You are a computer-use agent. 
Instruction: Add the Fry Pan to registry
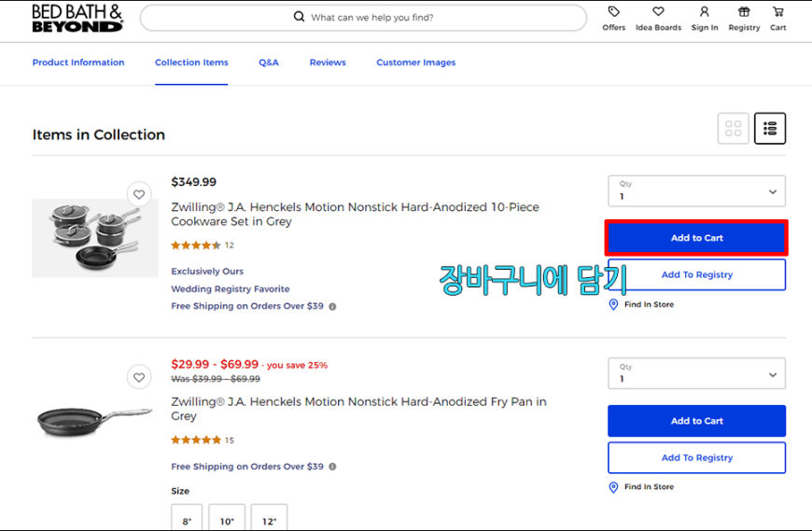pos(696,457)
